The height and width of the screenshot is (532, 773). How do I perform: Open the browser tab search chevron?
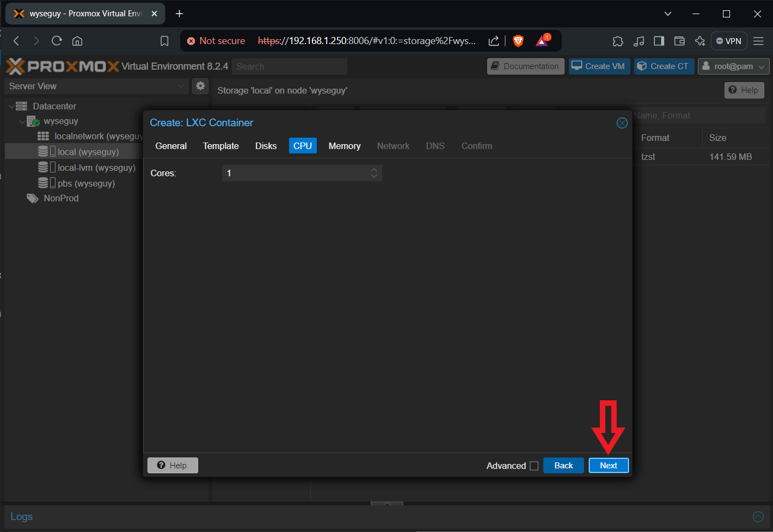pos(668,14)
